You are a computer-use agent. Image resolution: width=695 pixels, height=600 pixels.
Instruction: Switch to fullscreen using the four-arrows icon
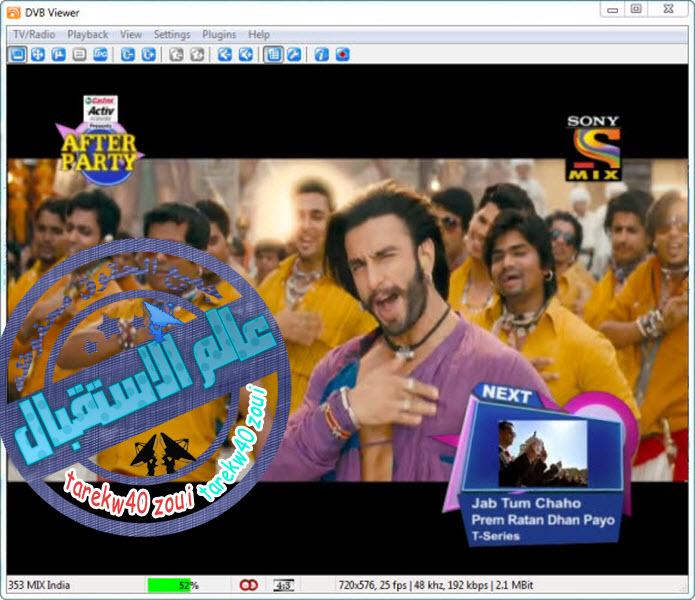pos(38,55)
